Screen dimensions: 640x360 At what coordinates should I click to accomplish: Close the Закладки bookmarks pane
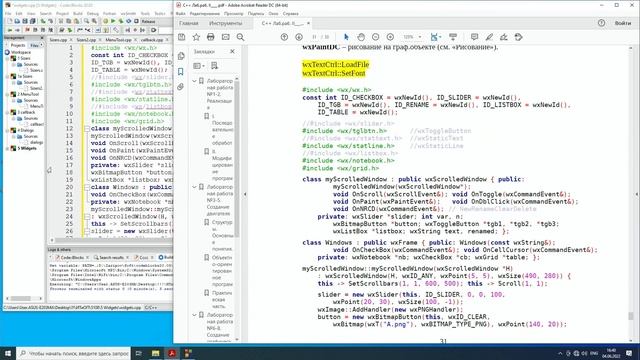tap(232, 51)
